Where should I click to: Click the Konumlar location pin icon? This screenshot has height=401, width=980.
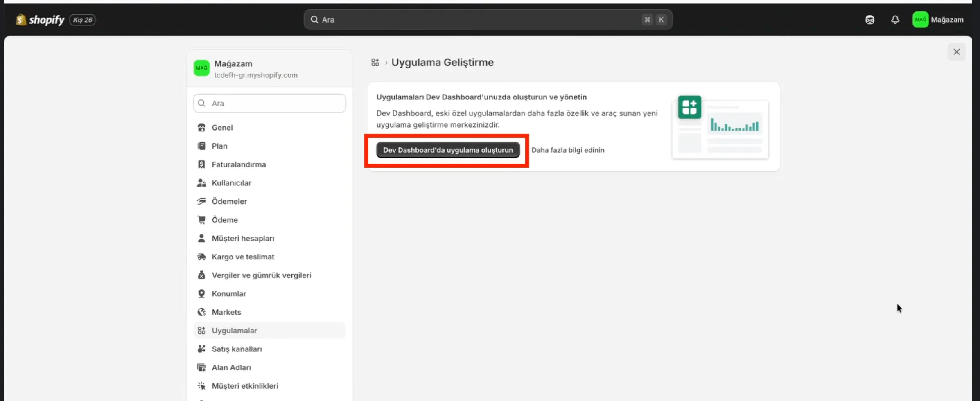click(x=201, y=293)
